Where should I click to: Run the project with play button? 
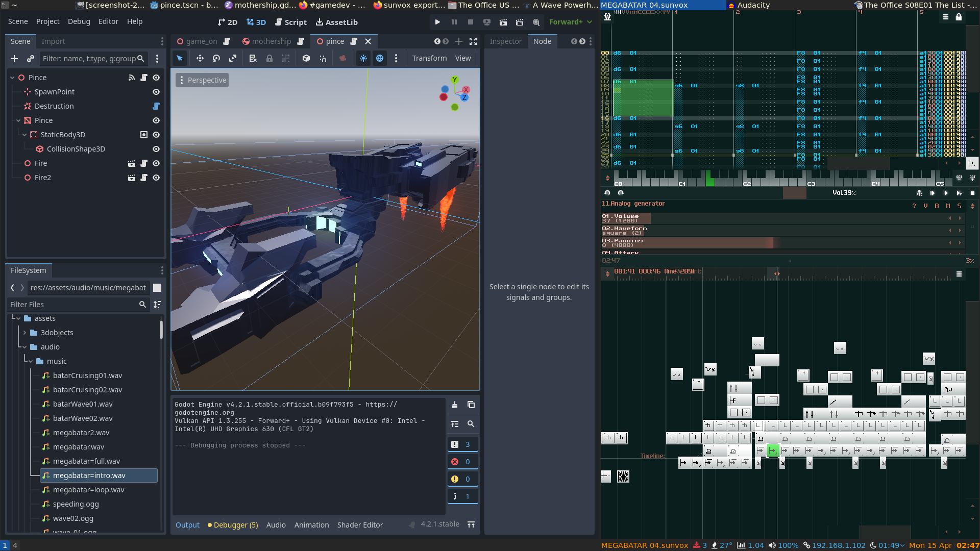(437, 22)
